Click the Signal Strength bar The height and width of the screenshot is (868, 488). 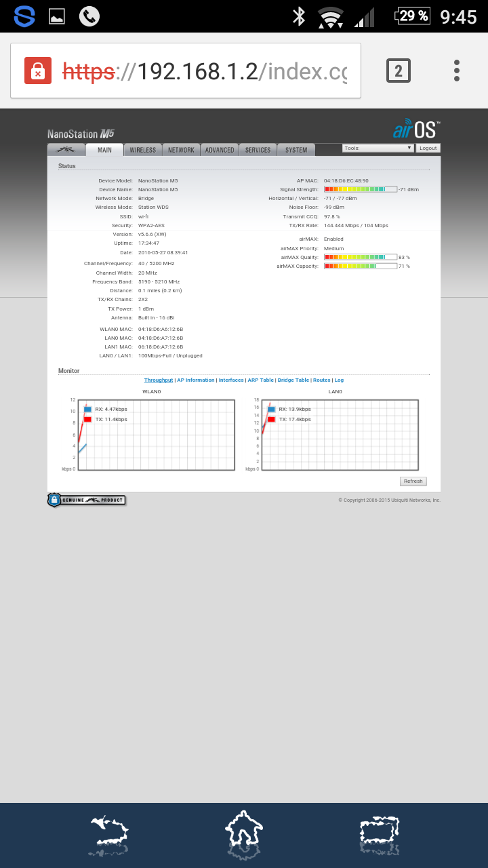[x=361, y=190]
